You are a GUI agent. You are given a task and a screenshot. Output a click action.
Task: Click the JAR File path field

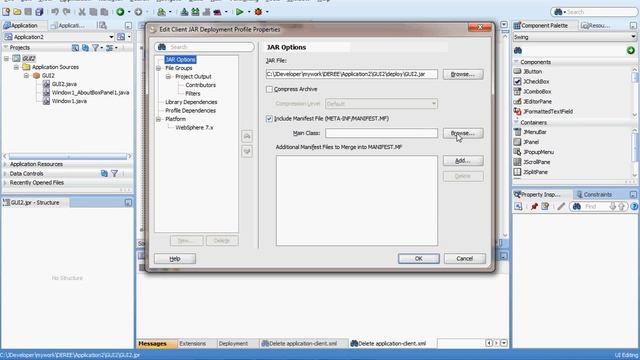351,74
